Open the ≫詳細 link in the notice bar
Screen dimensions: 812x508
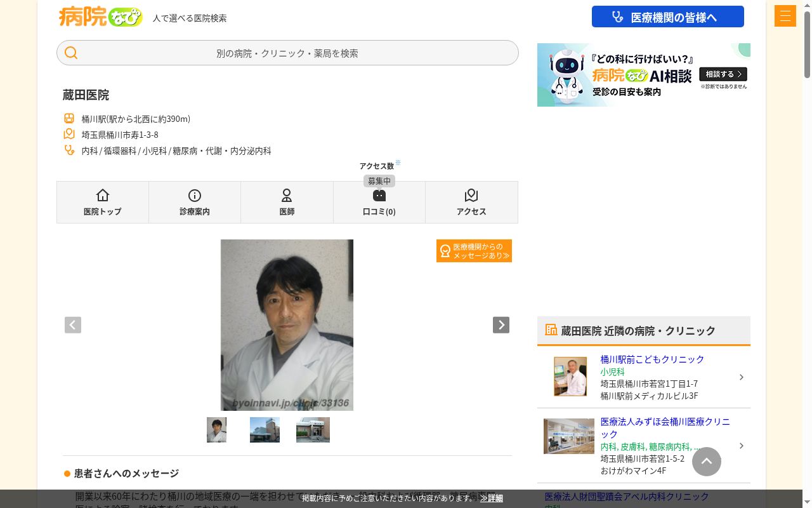point(492,498)
